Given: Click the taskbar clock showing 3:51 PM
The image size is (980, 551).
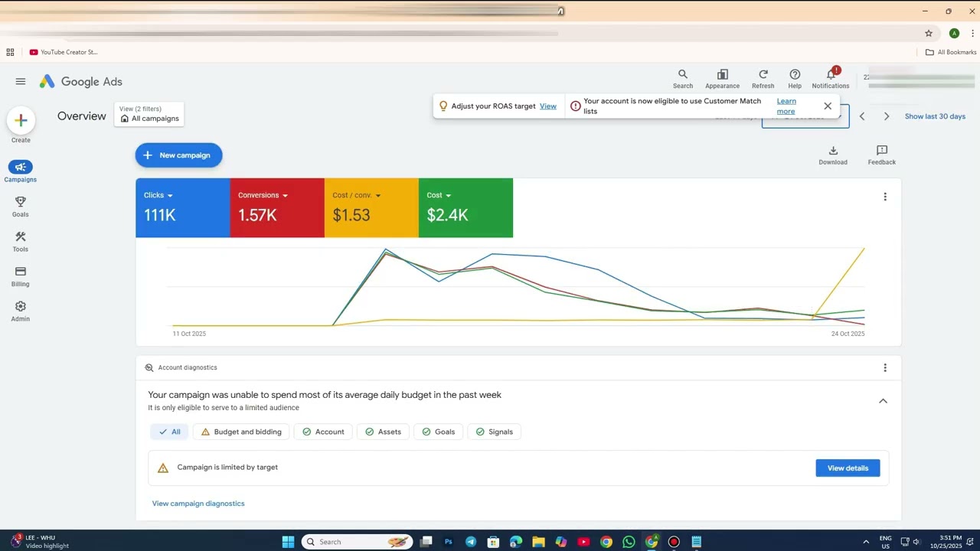Looking at the screenshot, I should click(x=946, y=542).
